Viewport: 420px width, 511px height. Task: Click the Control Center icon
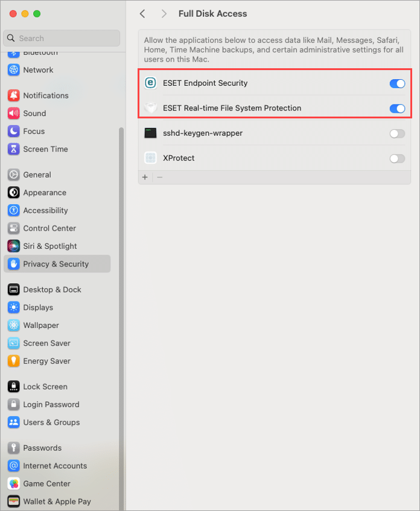pyautogui.click(x=14, y=228)
